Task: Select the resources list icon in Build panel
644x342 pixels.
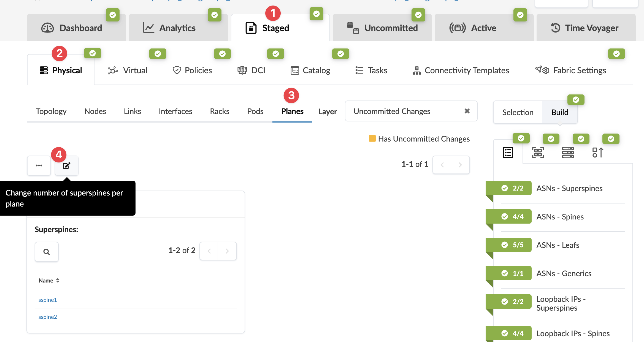Action: point(508,153)
